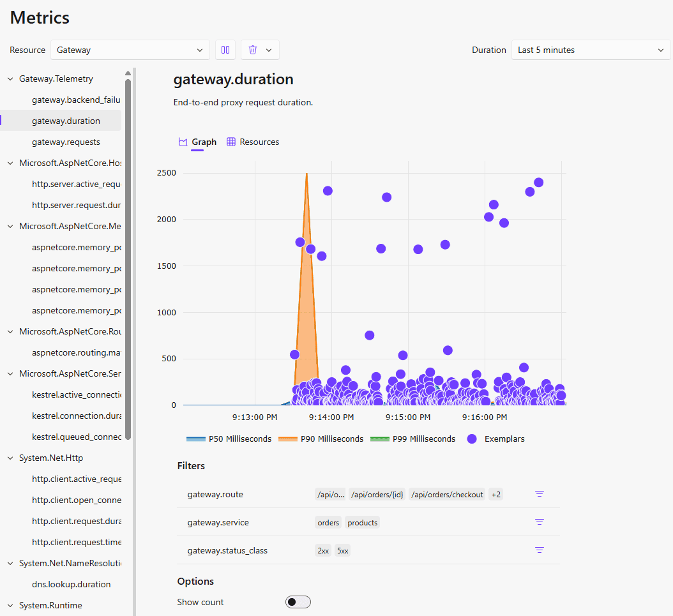Select dns.lookup.duration metric
Image resolution: width=673 pixels, height=616 pixels.
[x=72, y=584]
